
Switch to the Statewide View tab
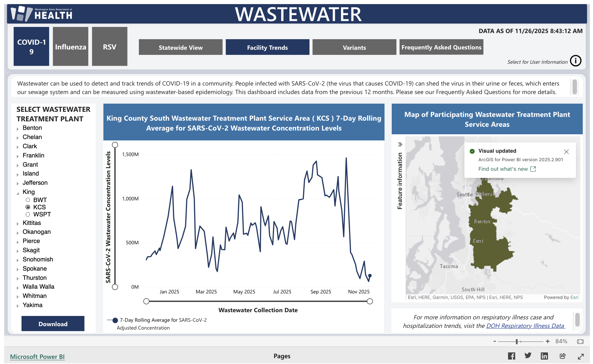tap(180, 47)
